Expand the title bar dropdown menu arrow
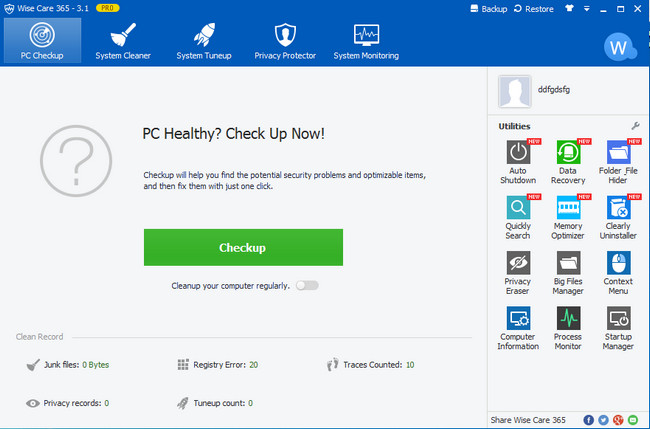650x429 pixels. click(588, 8)
